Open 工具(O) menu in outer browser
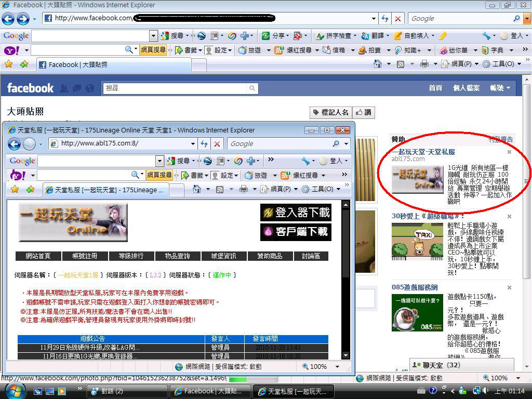The image size is (532, 399). [x=502, y=64]
